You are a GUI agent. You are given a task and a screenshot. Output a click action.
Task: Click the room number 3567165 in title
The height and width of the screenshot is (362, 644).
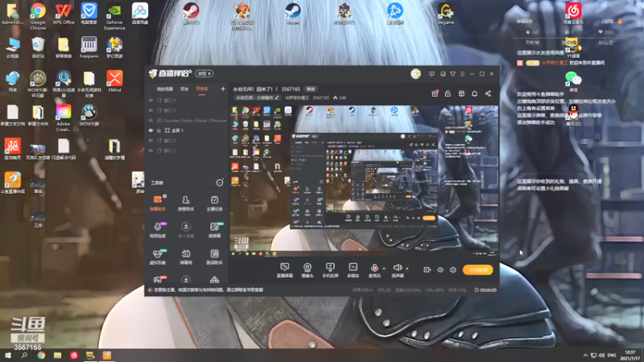point(291,89)
